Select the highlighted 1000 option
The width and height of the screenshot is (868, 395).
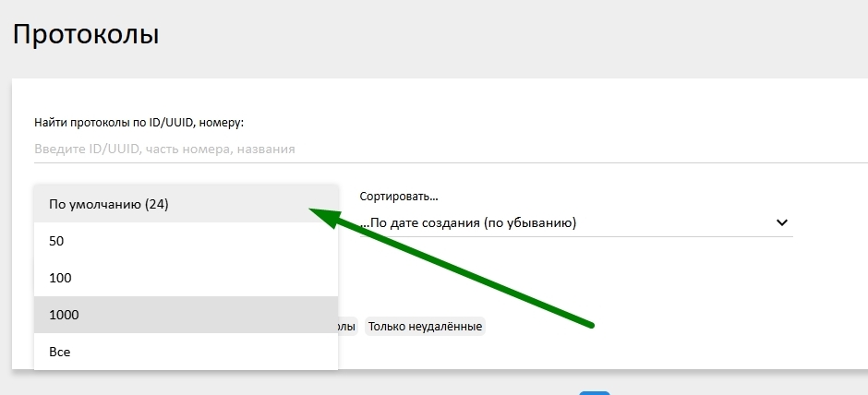click(186, 315)
